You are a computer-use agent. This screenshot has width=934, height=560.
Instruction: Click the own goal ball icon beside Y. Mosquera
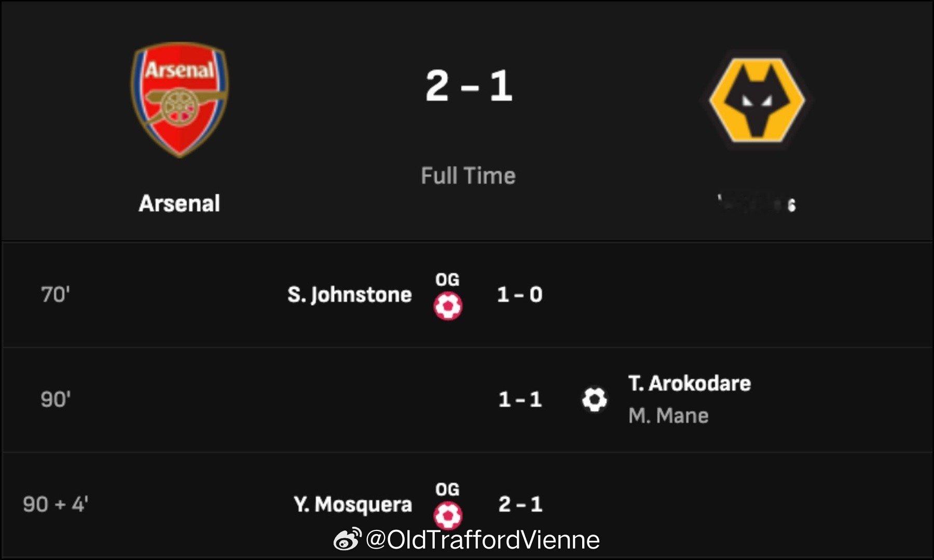(x=448, y=515)
